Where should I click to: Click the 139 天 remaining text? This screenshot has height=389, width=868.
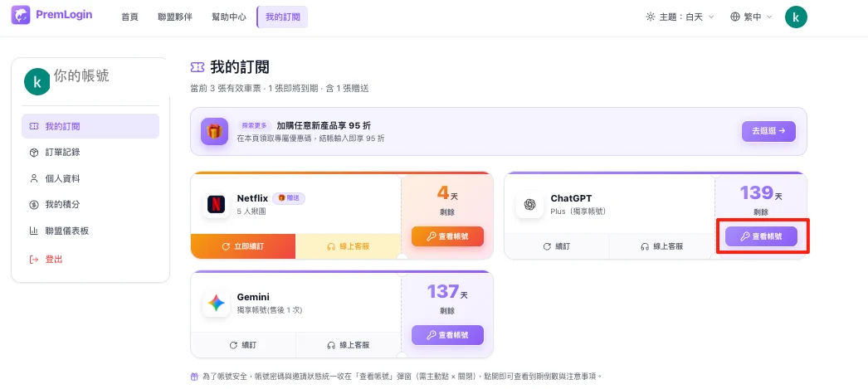761,193
